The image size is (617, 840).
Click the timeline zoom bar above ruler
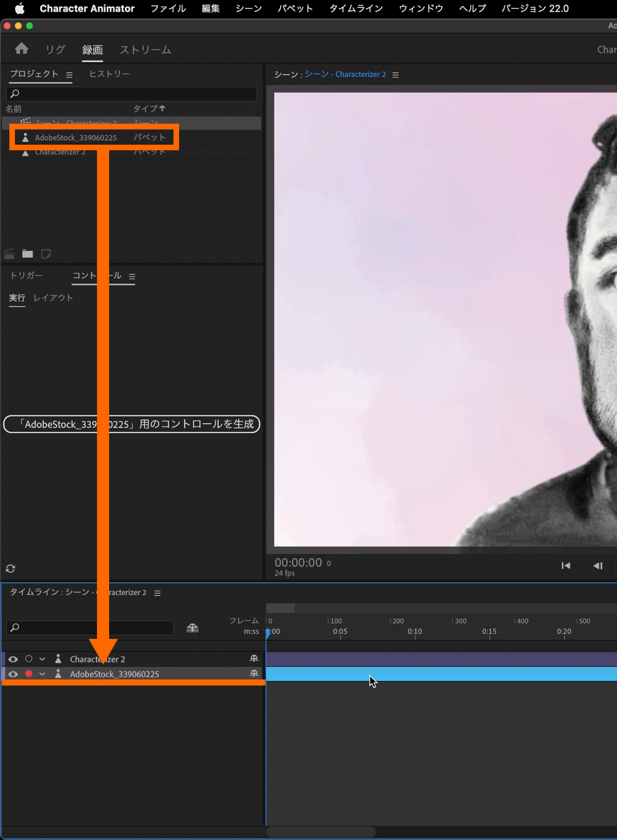point(280,608)
